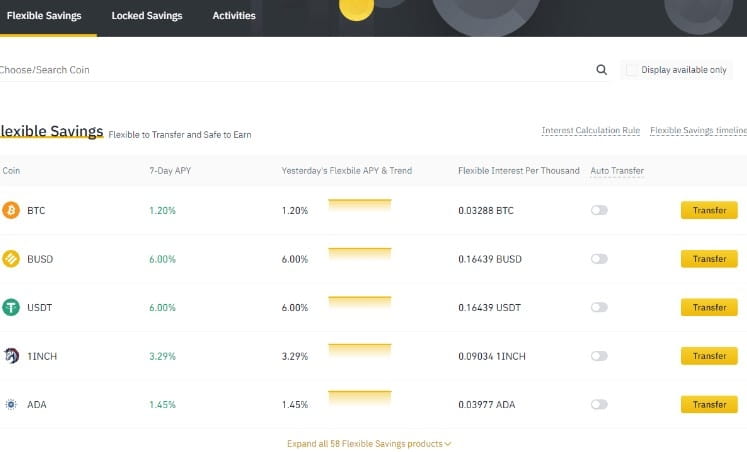The width and height of the screenshot is (747, 452).
Task: Open the Interest Calculation Rule link
Action: point(590,131)
